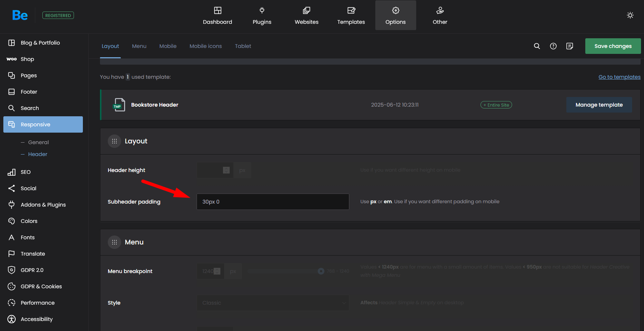Click the Header height stepper arrows
Screen dimensions: 644x331
click(226, 170)
